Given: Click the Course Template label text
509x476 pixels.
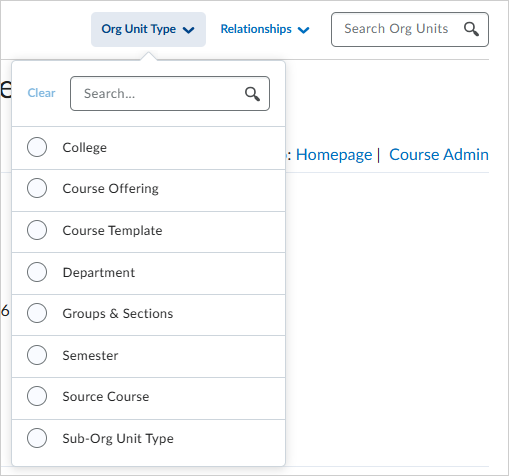Looking at the screenshot, I should pos(112,230).
